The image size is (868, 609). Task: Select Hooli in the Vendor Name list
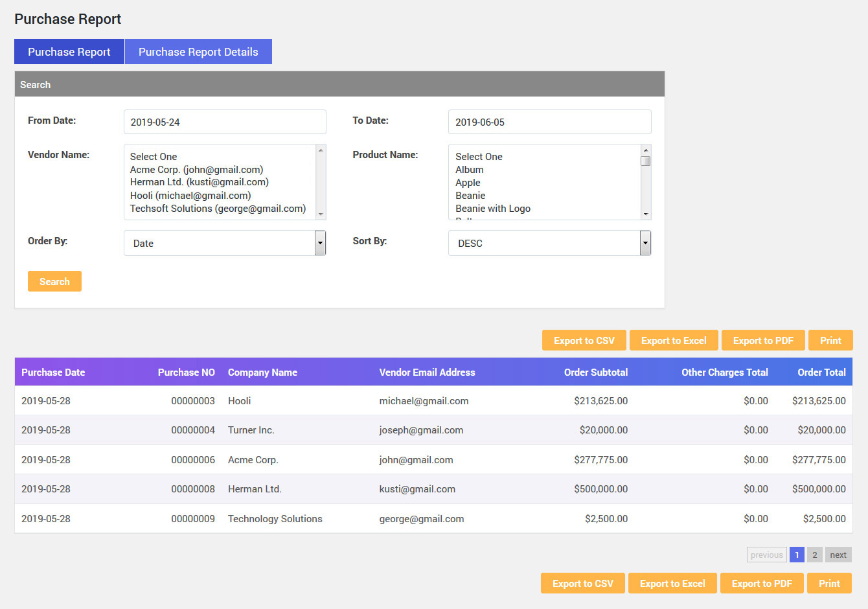click(x=190, y=196)
